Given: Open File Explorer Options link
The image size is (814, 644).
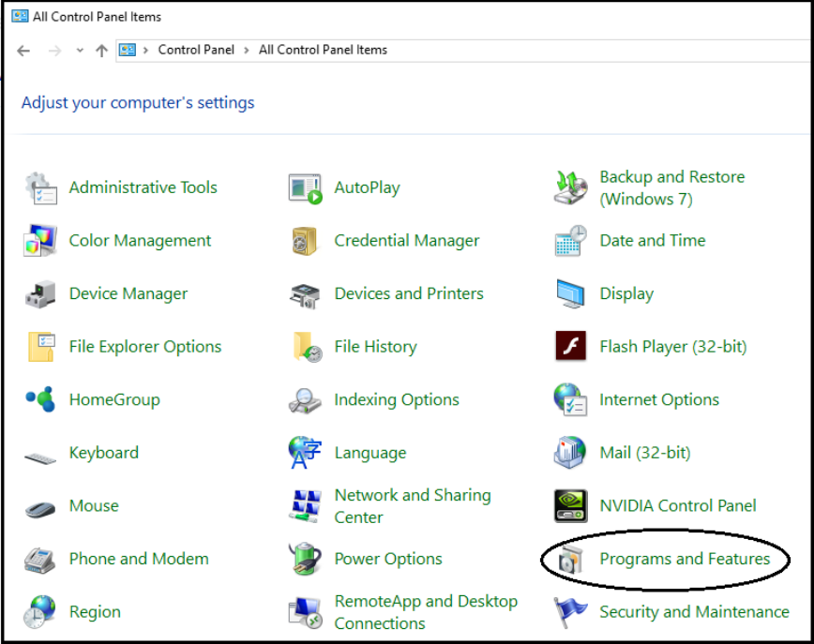Looking at the screenshot, I should point(145,347).
